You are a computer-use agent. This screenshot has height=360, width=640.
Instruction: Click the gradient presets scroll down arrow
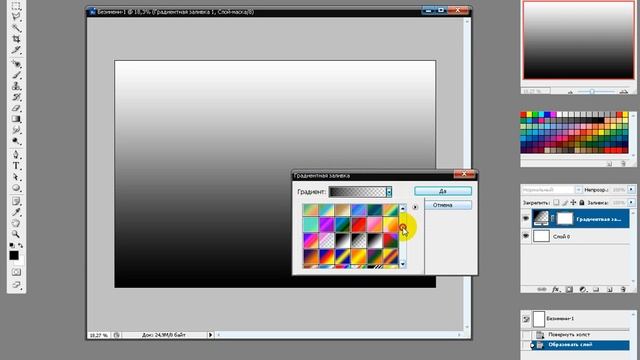pos(403,264)
